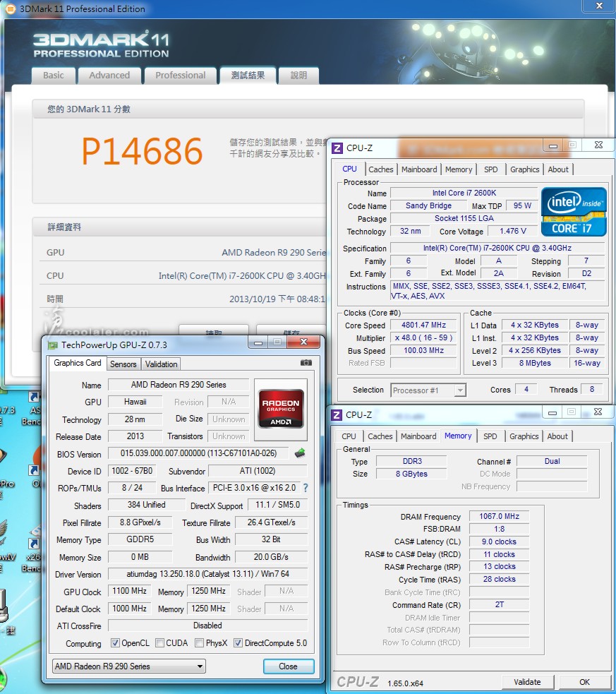
Task: Open SPD tab in lower CPU-Z window
Action: point(490,436)
